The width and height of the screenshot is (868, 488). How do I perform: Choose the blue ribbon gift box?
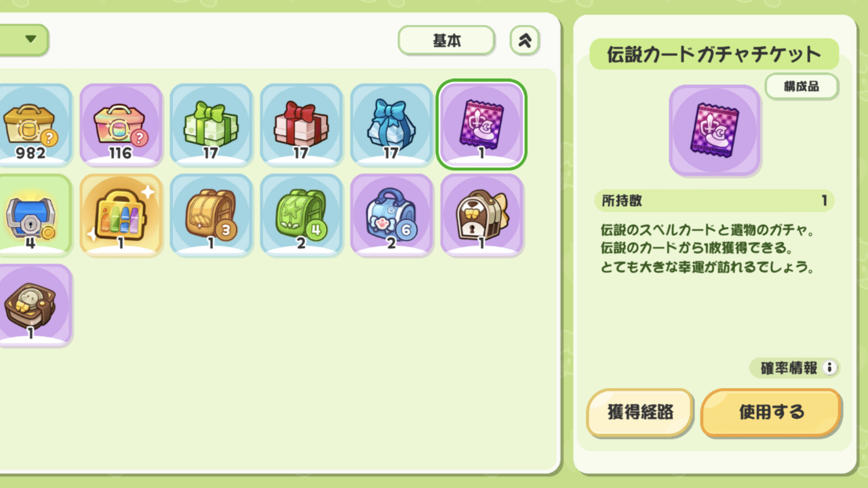[x=391, y=125]
